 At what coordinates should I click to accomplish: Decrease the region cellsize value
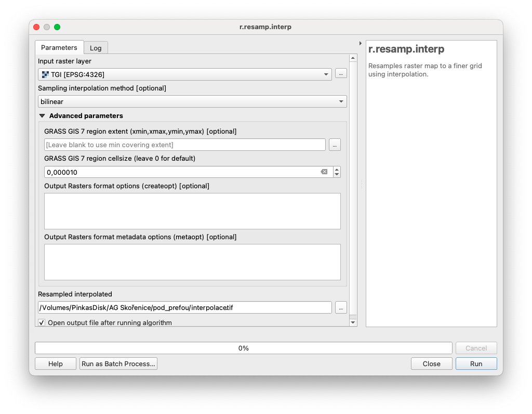click(x=337, y=175)
